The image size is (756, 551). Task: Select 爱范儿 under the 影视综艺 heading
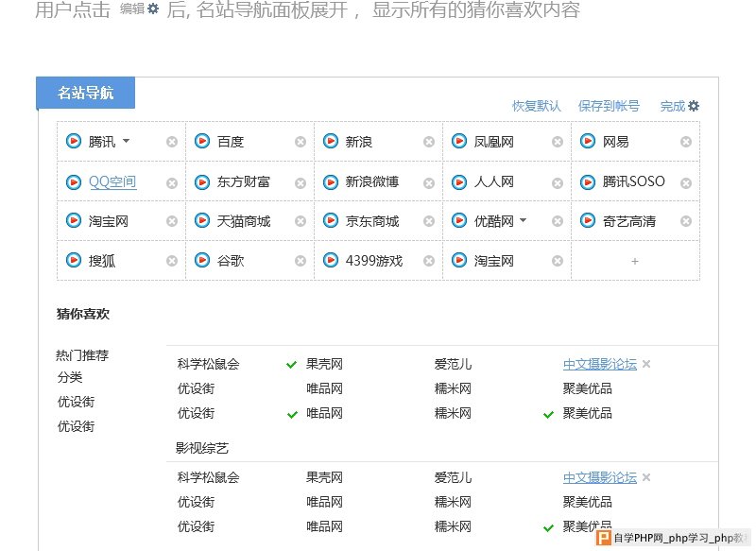pyautogui.click(x=453, y=477)
